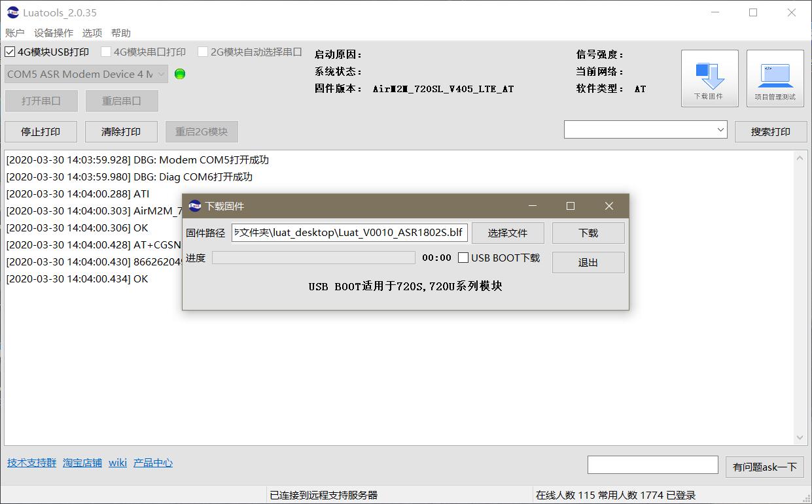Open 帮助 menu
Screen dimensions: 812x504
(121, 33)
